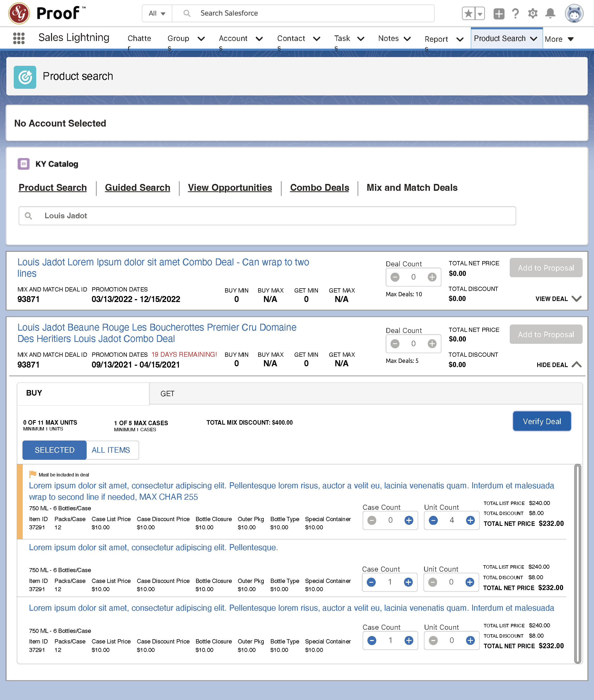Select the SELECTED items filter
The height and width of the screenshot is (700, 594).
[x=54, y=450]
